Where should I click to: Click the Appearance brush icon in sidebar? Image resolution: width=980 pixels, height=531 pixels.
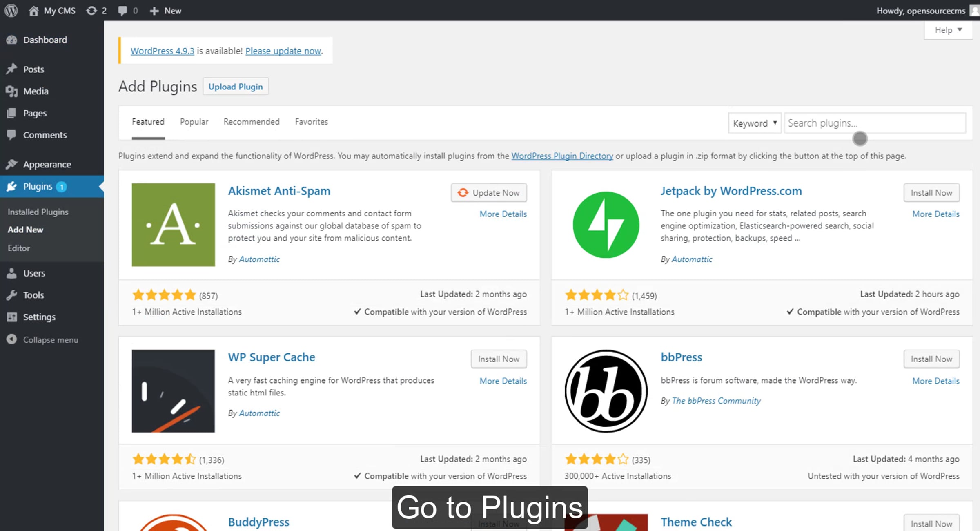pos(12,164)
